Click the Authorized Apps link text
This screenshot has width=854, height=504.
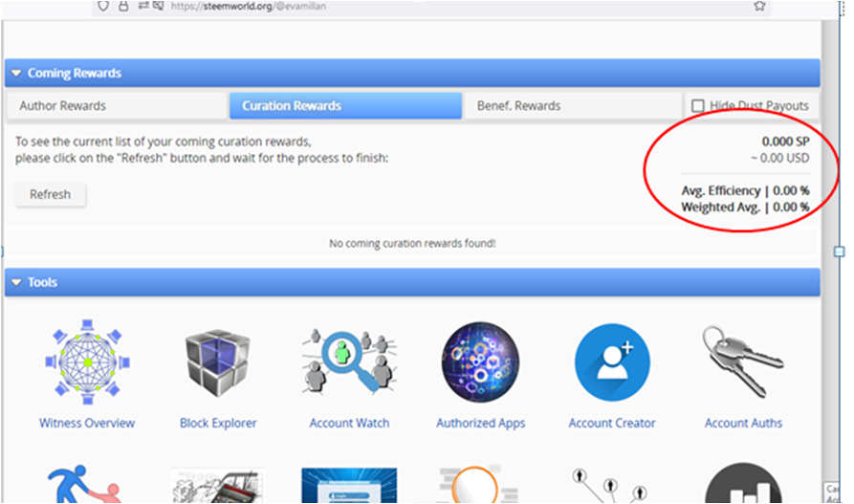click(x=480, y=424)
